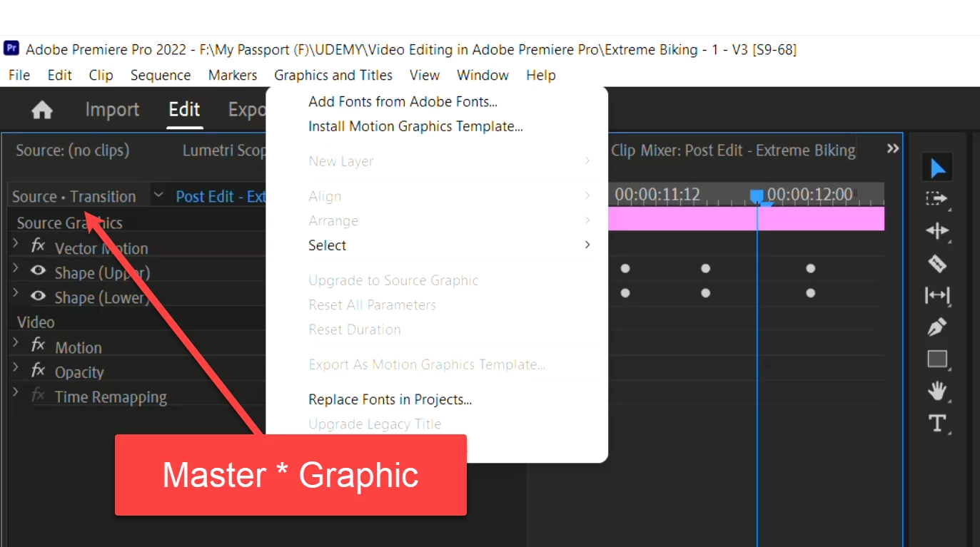Expand the Vector Motion effect

coord(16,244)
